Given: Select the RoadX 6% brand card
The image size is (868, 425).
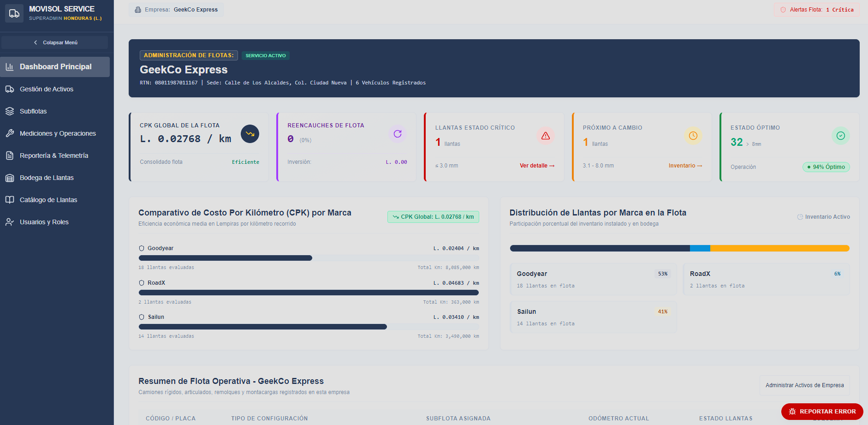Looking at the screenshot, I should (767, 279).
